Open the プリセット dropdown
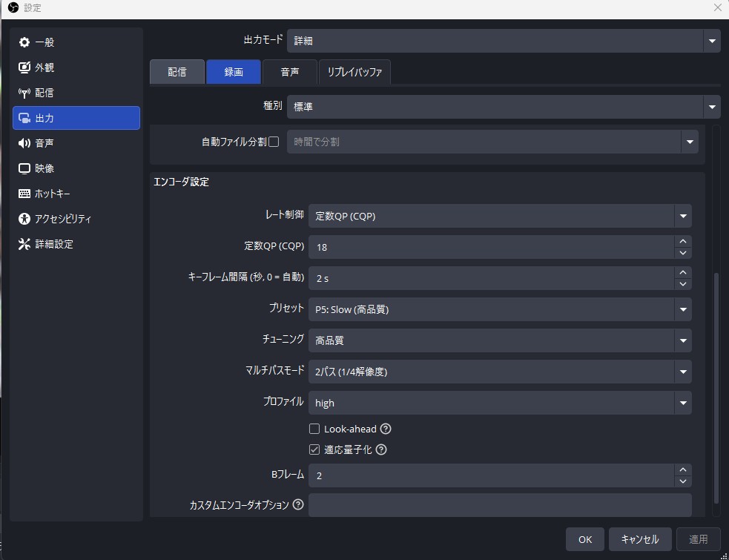 pyautogui.click(x=501, y=309)
